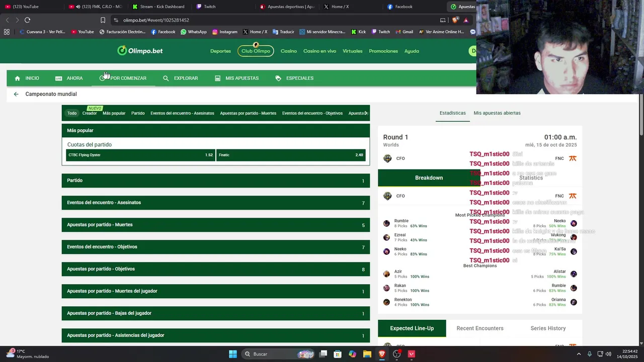Image resolution: width=644 pixels, height=362 pixels.
Task: Click the browser address bar URL
Action: 156,20
